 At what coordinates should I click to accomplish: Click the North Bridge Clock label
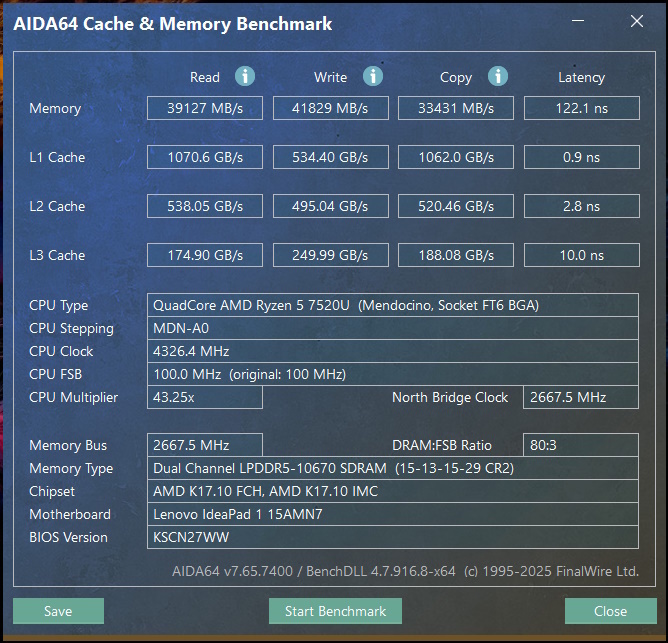(x=450, y=398)
